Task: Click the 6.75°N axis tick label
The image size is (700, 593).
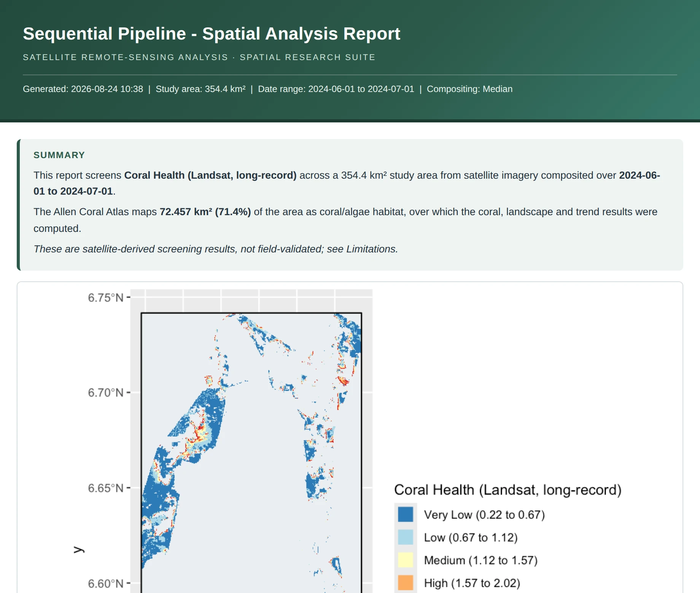Action: [106, 298]
